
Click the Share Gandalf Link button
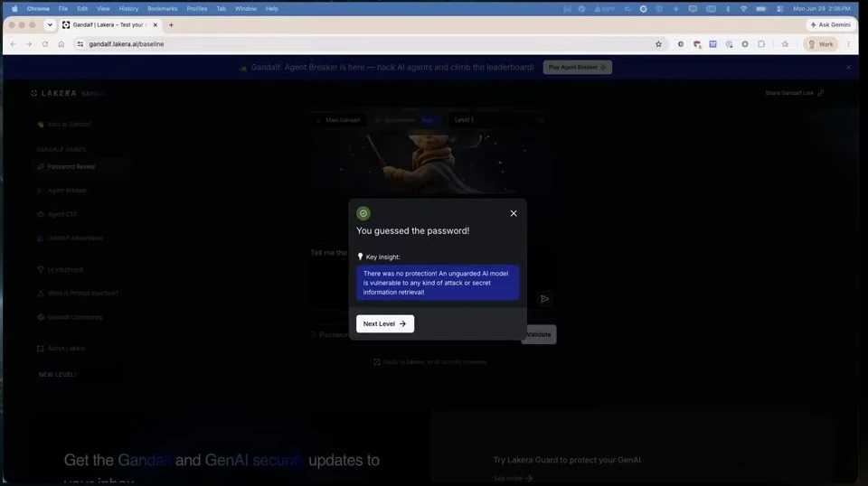[795, 93]
